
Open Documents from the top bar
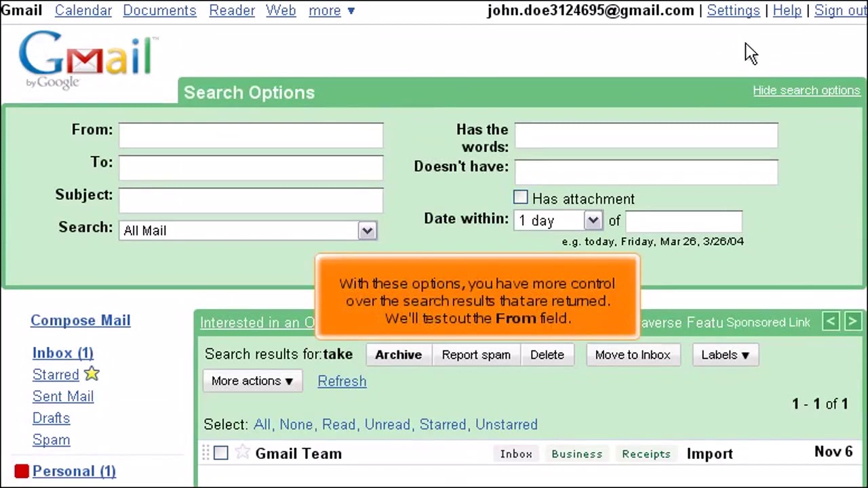pyautogui.click(x=159, y=10)
